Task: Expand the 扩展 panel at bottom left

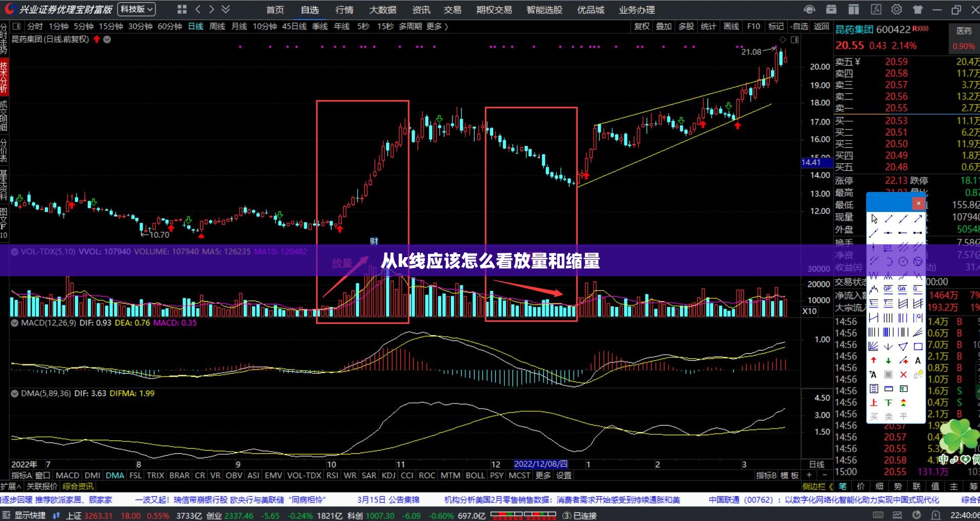Action: pyautogui.click(x=11, y=486)
